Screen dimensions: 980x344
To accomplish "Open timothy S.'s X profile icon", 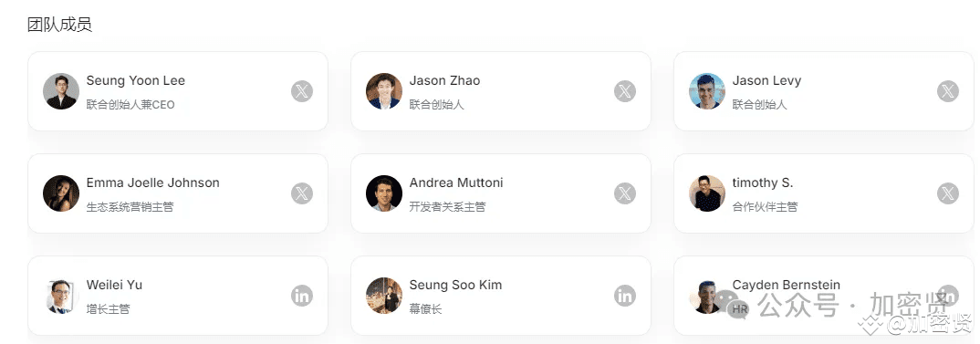I will pyautogui.click(x=947, y=193).
